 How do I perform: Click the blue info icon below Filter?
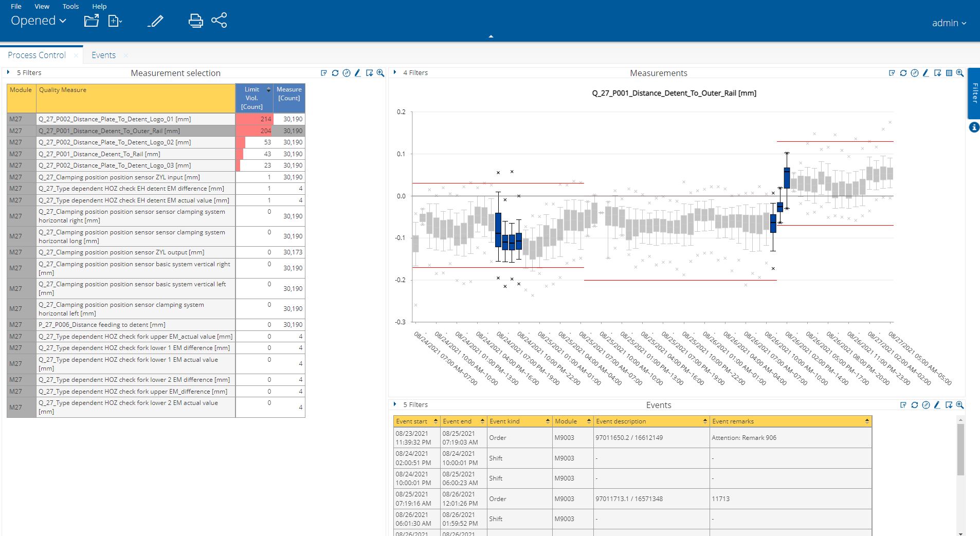pos(974,127)
